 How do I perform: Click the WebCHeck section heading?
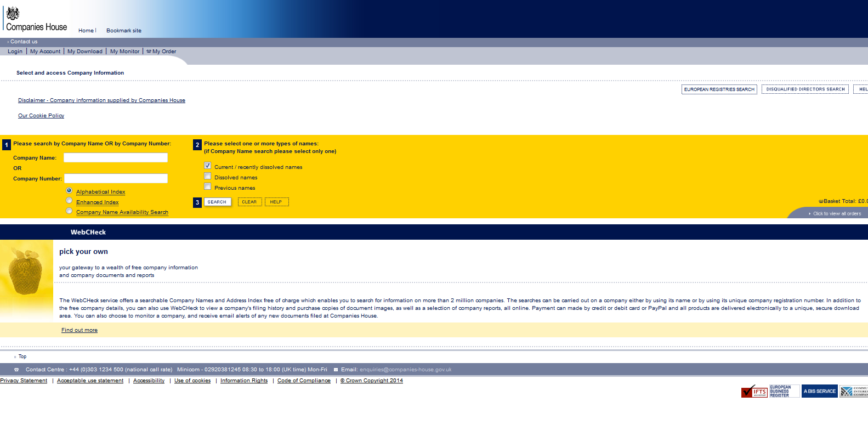pos(88,233)
